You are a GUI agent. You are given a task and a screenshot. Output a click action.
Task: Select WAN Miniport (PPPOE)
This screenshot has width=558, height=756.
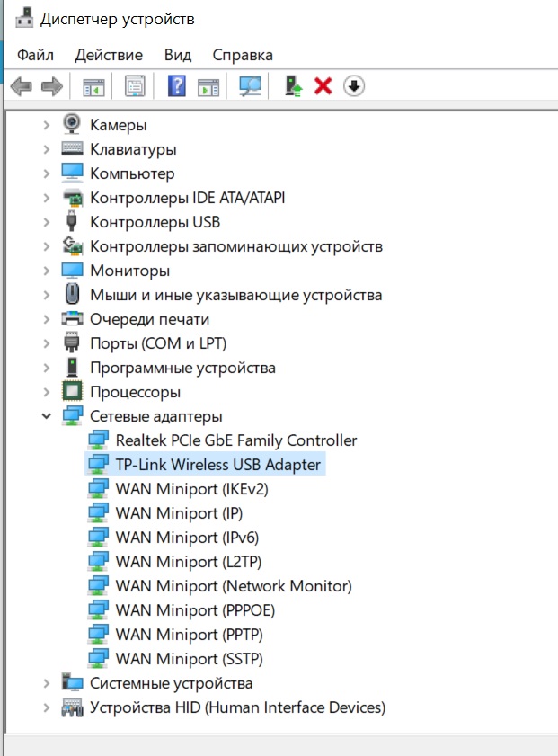[195, 609]
